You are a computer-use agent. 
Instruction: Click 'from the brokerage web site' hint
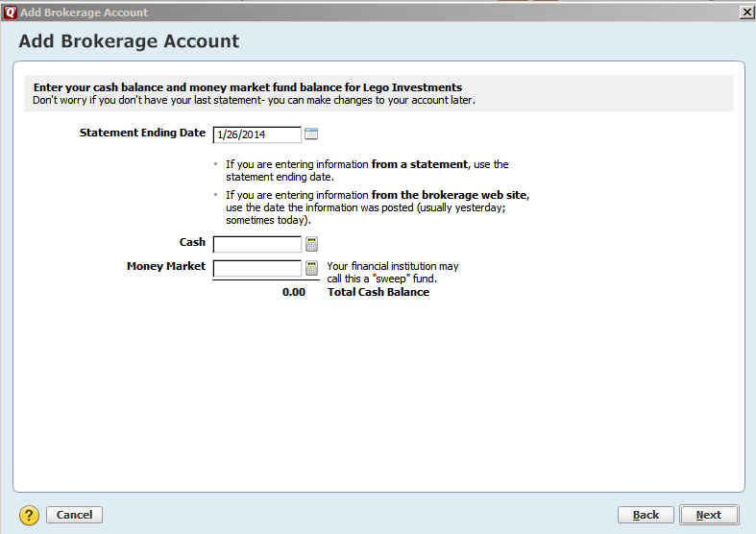[x=450, y=195]
